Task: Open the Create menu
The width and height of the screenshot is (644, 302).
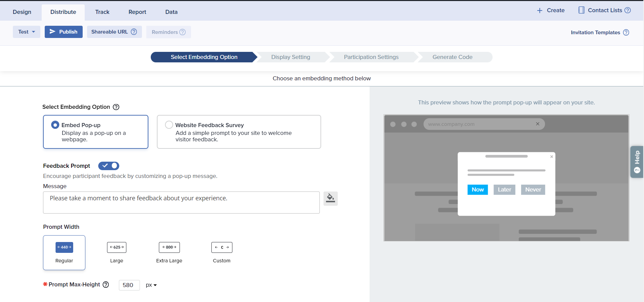Action: coord(551,10)
